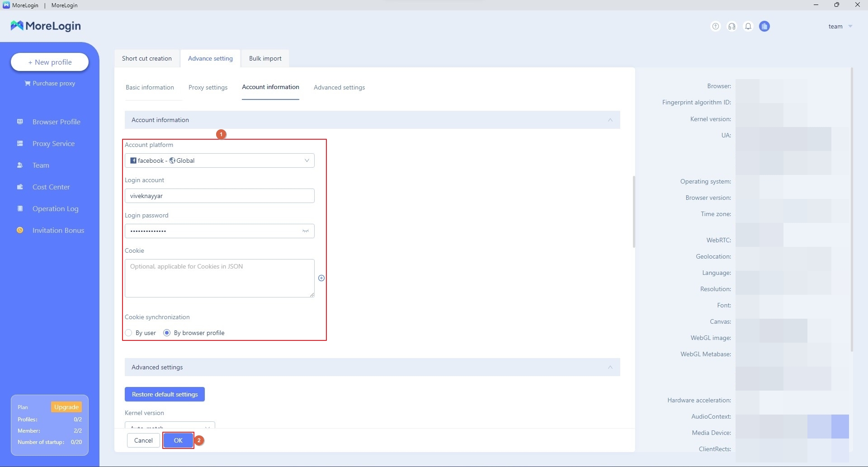This screenshot has width=868, height=467.
Task: Open customer support headset icon
Action: pyautogui.click(x=732, y=26)
